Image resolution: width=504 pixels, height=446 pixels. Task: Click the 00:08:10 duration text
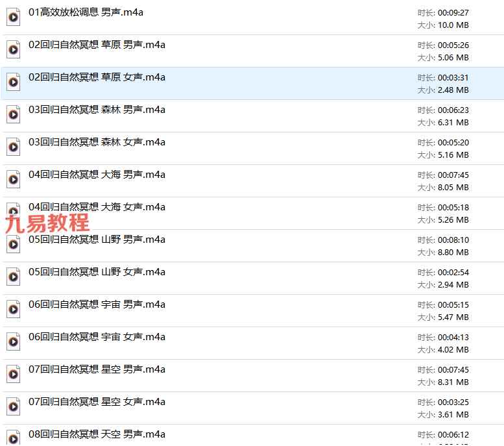pos(453,240)
